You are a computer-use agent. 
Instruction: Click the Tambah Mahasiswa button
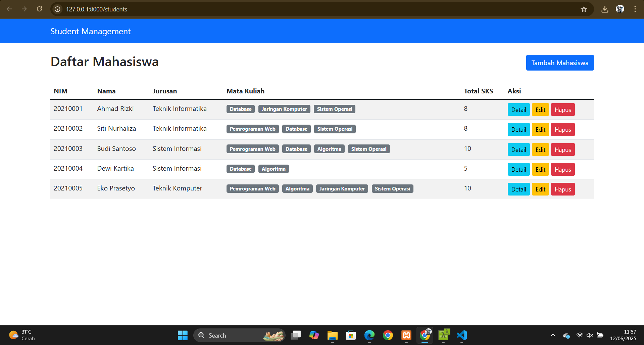pyautogui.click(x=560, y=63)
